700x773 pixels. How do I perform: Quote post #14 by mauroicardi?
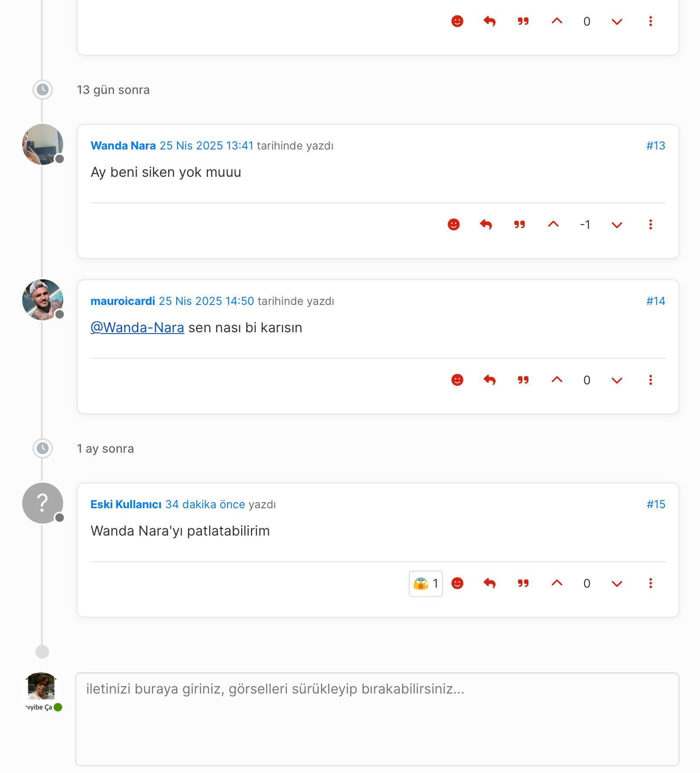point(523,380)
